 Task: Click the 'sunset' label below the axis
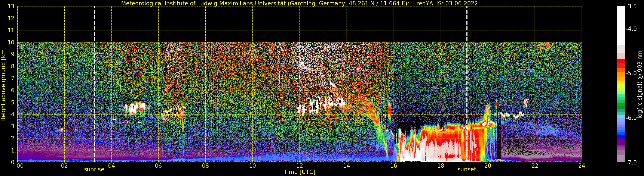pyautogui.click(x=467, y=170)
